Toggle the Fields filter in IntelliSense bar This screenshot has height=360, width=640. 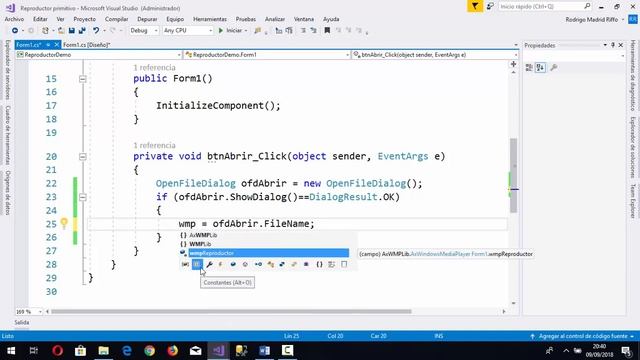coord(233,264)
